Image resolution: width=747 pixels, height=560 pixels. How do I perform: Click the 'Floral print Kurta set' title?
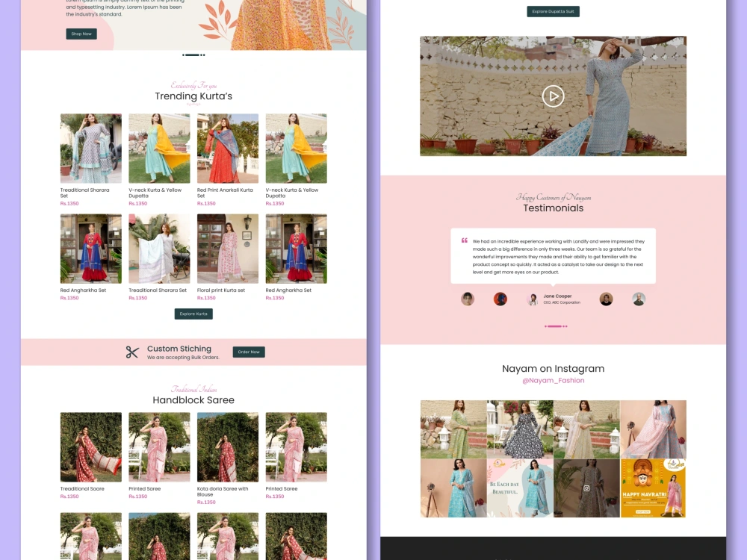point(221,290)
